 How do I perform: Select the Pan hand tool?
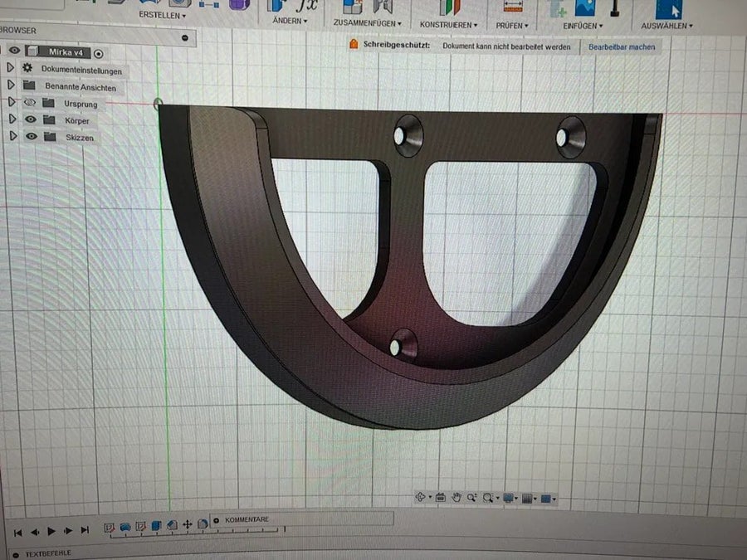(456, 498)
